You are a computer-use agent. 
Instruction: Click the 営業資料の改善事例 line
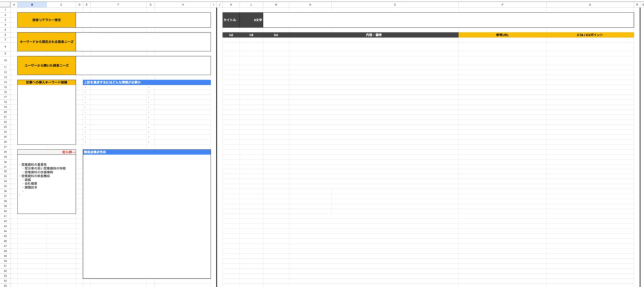(40, 172)
